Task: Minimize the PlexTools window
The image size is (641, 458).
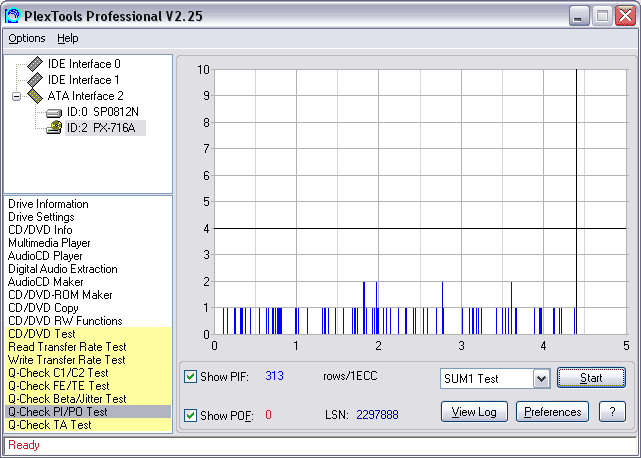Action: (578, 16)
